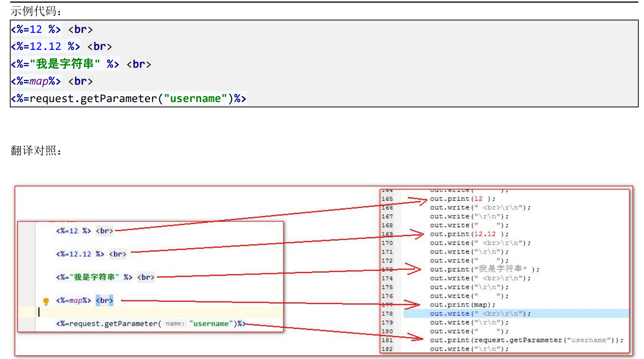This screenshot has width=644, height=359.
Task: Click the out.print("我是字符串") statement on line 173
Action: click(x=485, y=269)
